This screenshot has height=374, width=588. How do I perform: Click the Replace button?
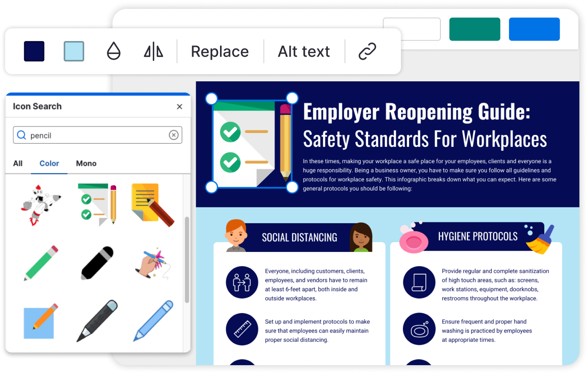220,51
